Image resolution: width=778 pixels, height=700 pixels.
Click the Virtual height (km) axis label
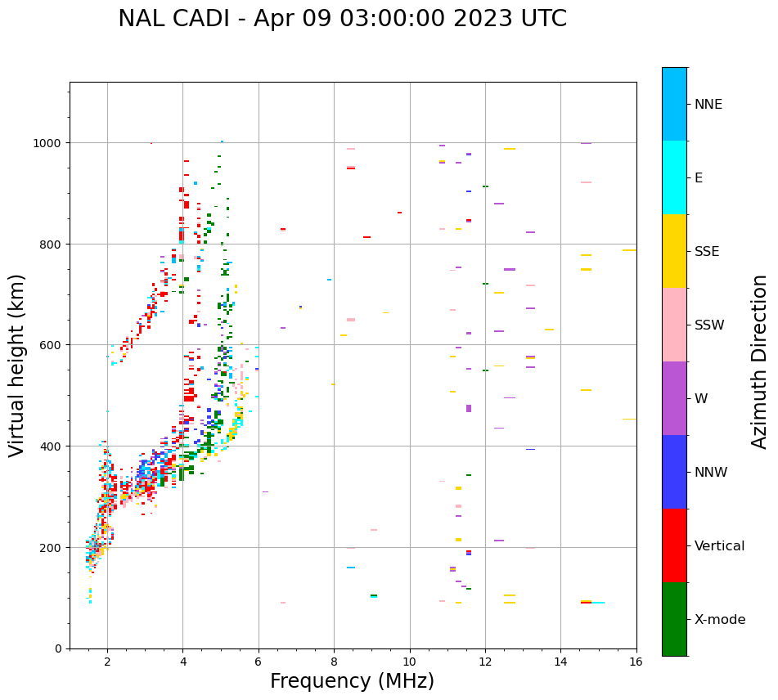tap(17, 365)
